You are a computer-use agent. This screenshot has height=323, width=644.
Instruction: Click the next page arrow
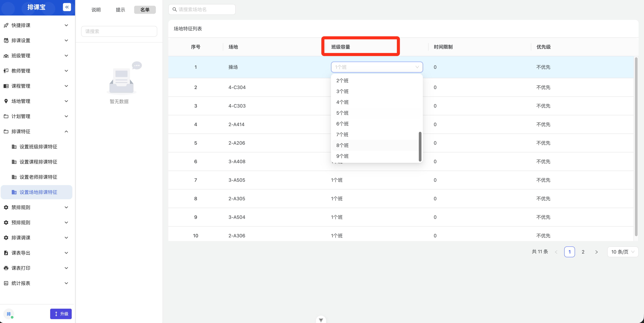point(597,252)
